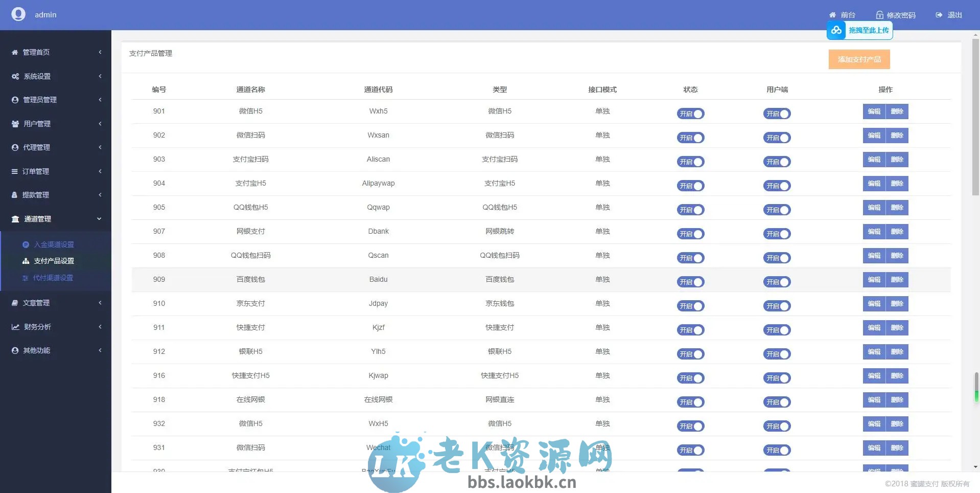Click the 系统设置 gear icon
This screenshot has height=493, width=980.
pos(14,76)
